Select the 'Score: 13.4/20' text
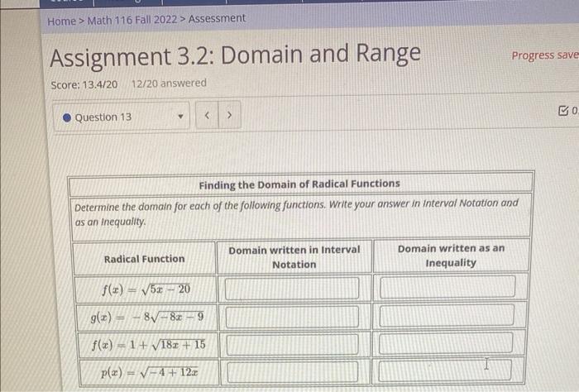This screenshot has width=579, height=392. coord(84,85)
